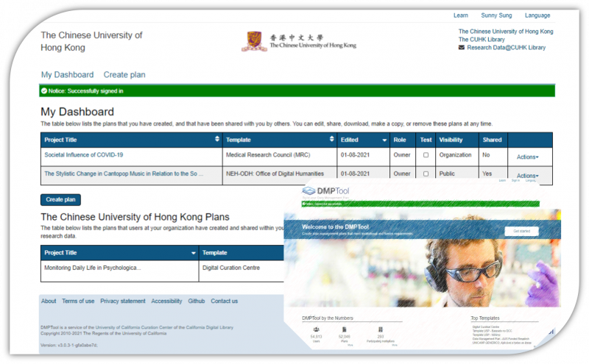Open the Learn menu in top navigation
The image size is (589, 364).
click(x=461, y=15)
